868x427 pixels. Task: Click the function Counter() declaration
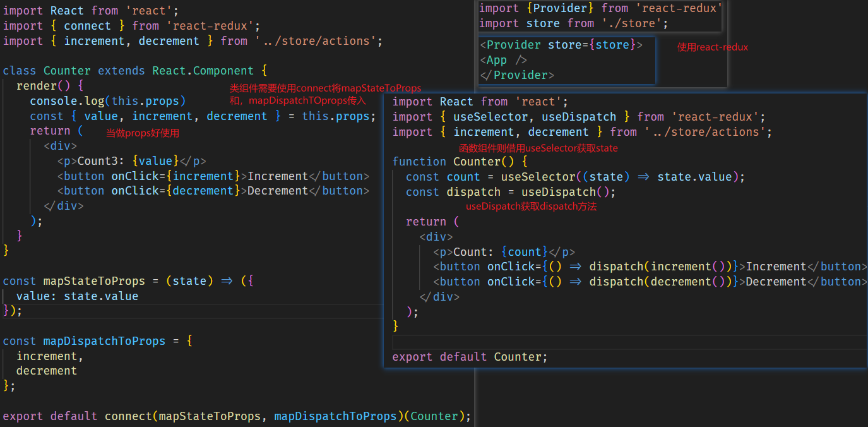(459, 162)
